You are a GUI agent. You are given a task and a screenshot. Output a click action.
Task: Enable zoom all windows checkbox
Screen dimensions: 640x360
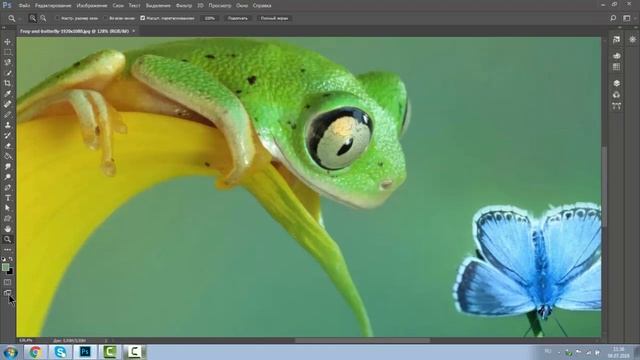(x=106, y=18)
